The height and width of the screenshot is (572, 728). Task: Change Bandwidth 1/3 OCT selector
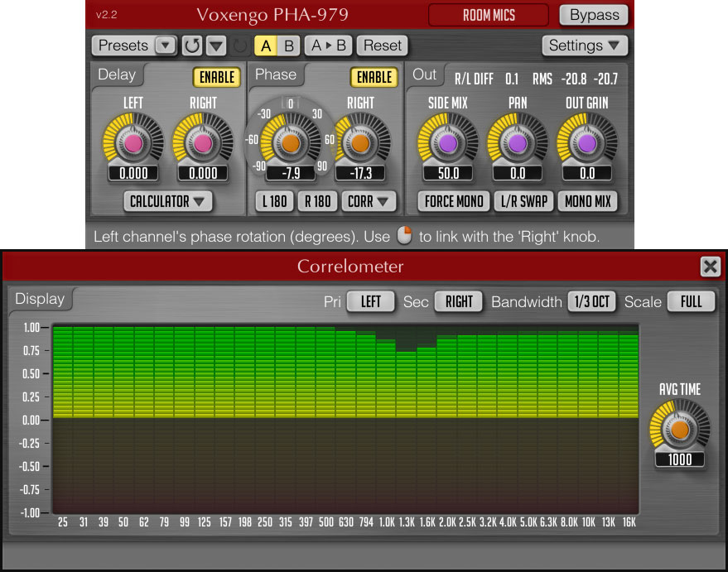pos(592,302)
